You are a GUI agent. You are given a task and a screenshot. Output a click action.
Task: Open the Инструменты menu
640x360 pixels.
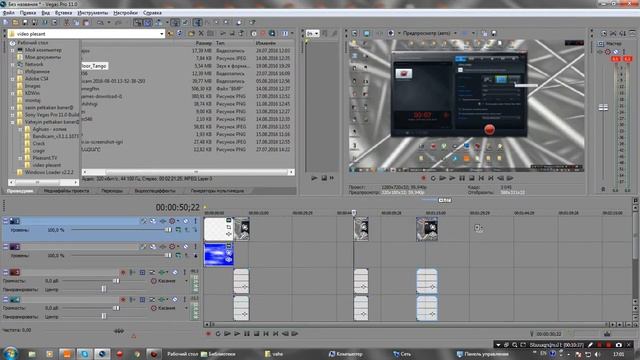point(93,13)
